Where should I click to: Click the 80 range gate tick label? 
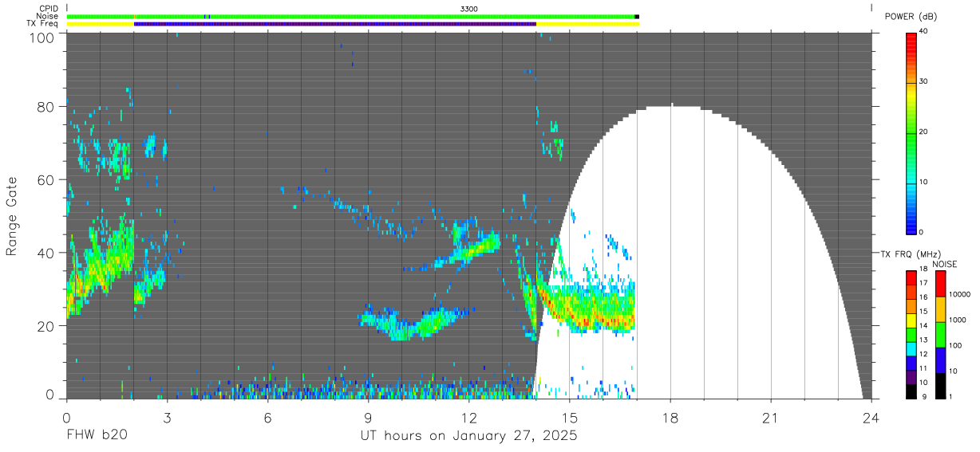45,106
